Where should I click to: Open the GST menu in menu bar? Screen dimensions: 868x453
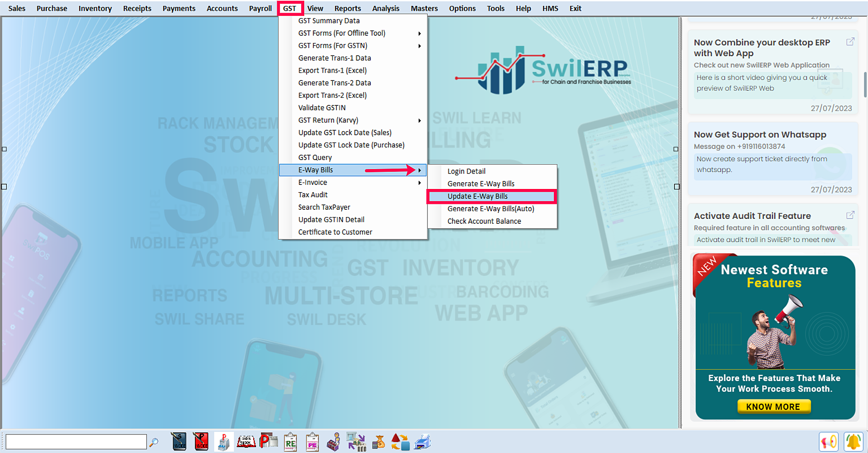pyautogui.click(x=290, y=8)
